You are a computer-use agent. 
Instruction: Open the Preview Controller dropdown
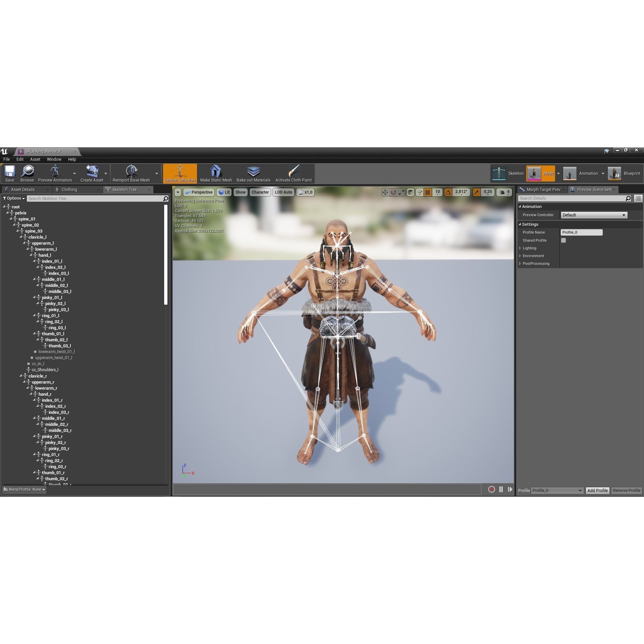tap(593, 215)
